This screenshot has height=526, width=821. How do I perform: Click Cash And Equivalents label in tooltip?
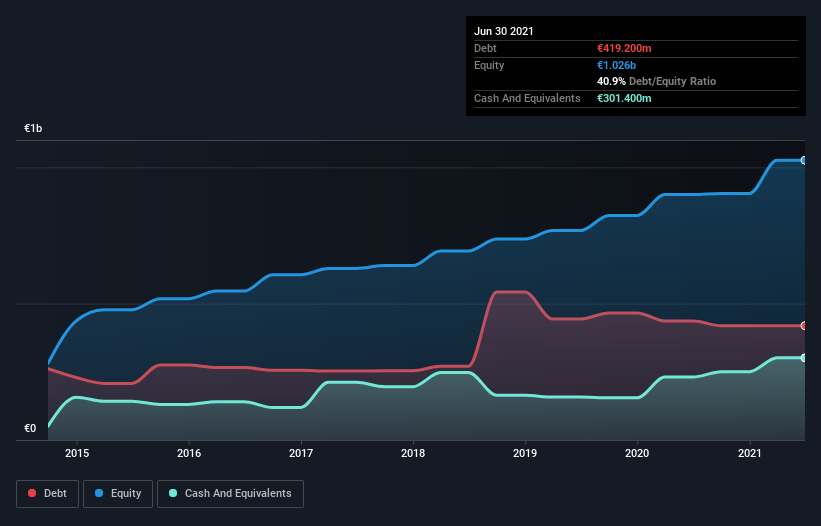point(527,98)
